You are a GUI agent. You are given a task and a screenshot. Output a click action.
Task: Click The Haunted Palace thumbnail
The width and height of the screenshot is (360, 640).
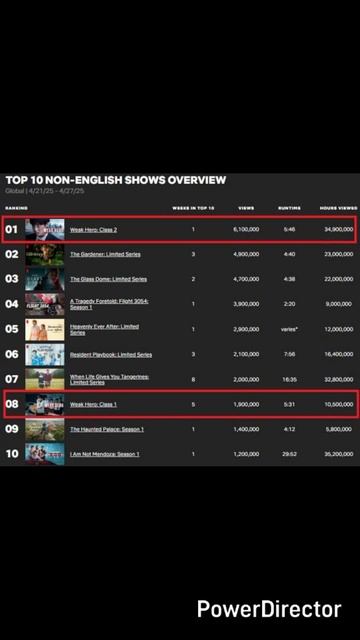pos(45,429)
